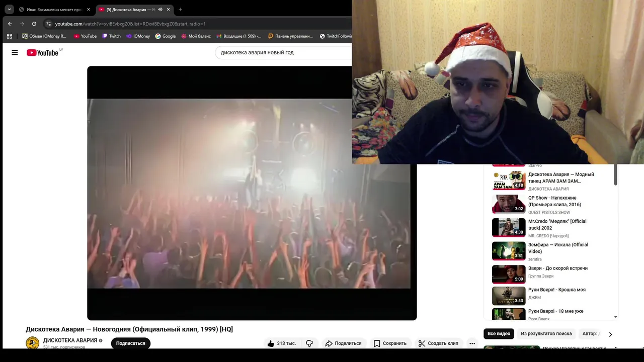Click the Создать клип button
This screenshot has width=644, height=362.
click(x=438, y=343)
